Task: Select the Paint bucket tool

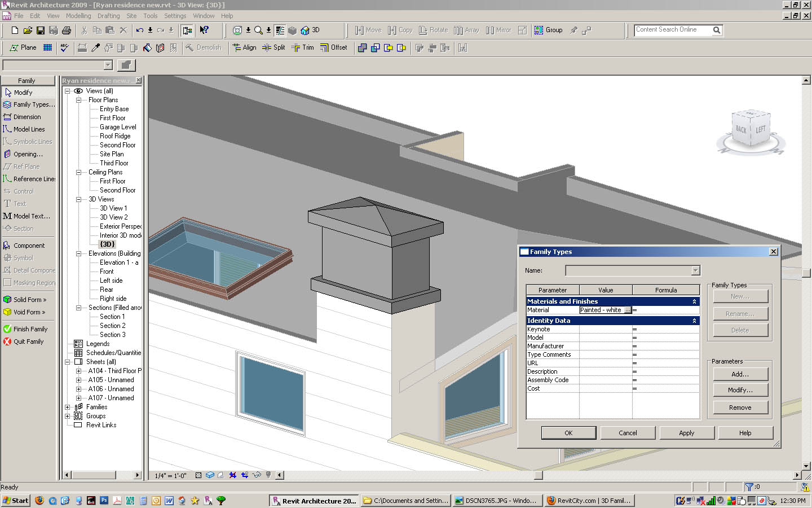Action: (x=147, y=48)
